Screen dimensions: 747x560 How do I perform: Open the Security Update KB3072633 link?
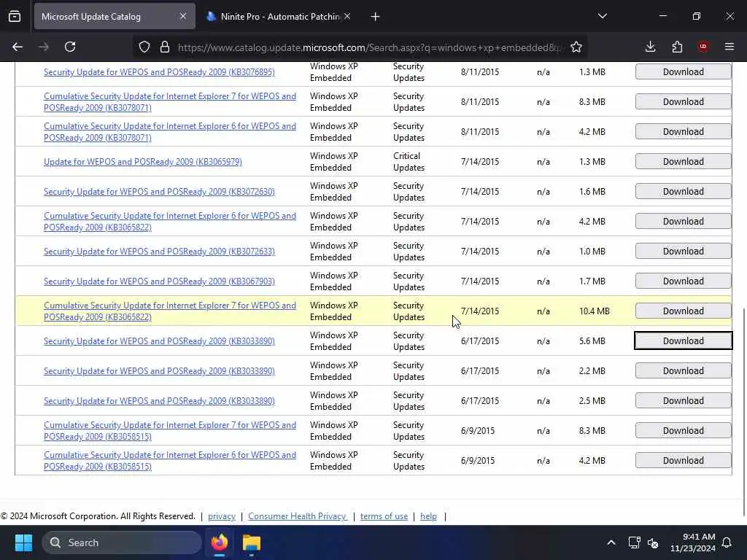click(159, 252)
